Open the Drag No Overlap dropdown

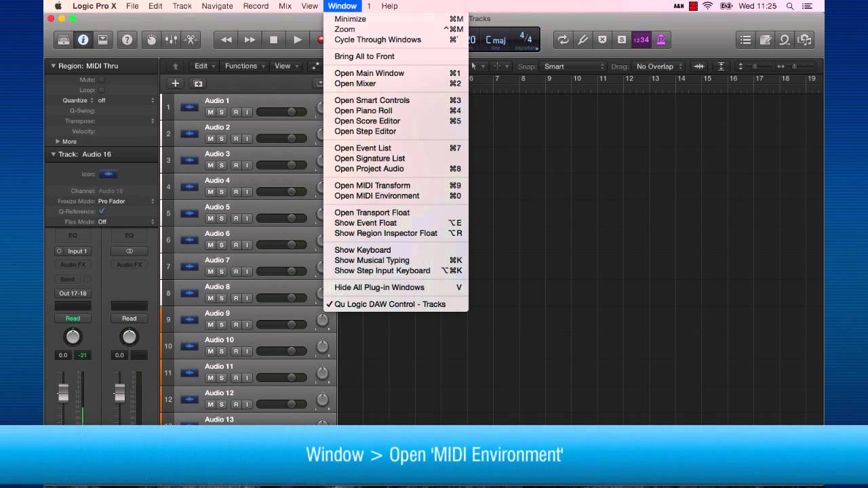click(659, 66)
